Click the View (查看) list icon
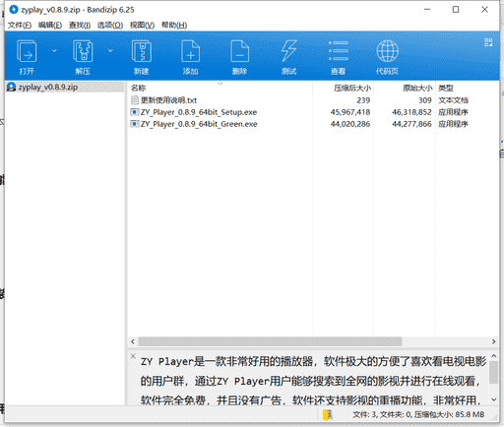504x427 pixels. pos(339,51)
